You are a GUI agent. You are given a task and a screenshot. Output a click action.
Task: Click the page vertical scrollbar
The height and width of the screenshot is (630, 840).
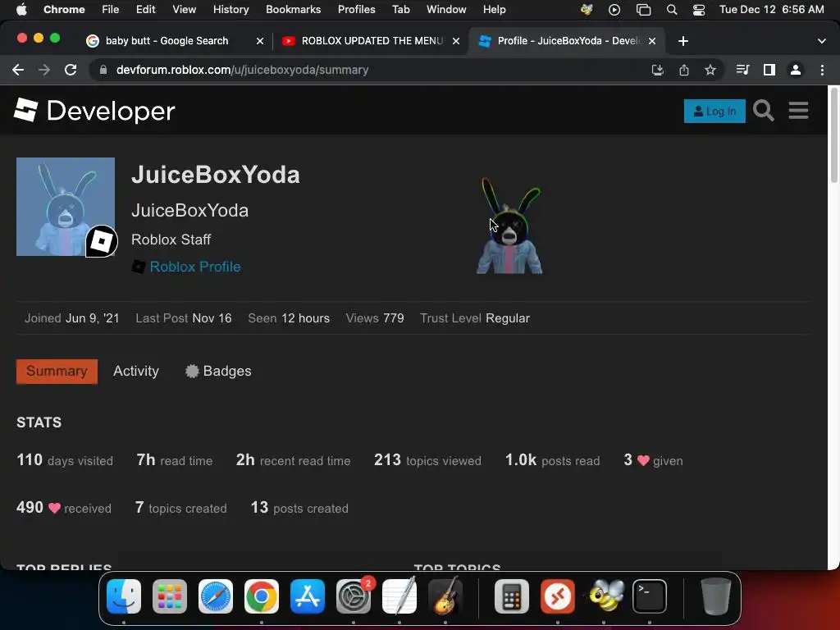click(x=833, y=137)
